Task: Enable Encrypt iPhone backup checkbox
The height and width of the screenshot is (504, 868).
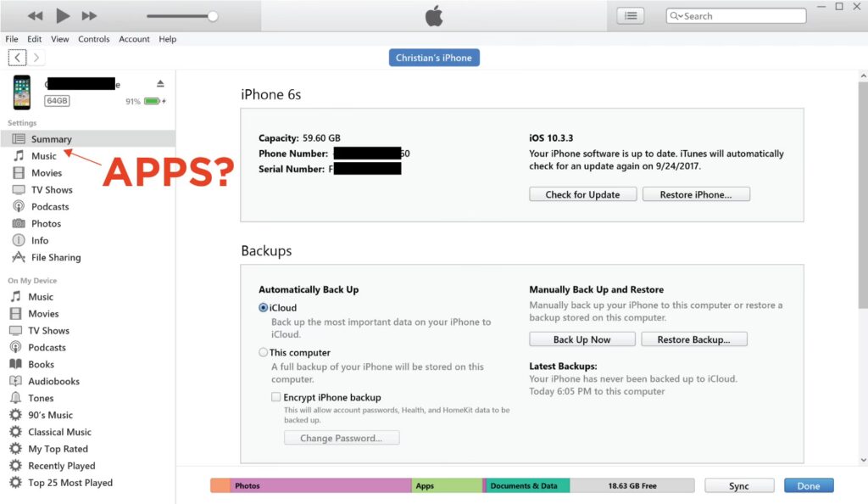Action: [x=276, y=397]
